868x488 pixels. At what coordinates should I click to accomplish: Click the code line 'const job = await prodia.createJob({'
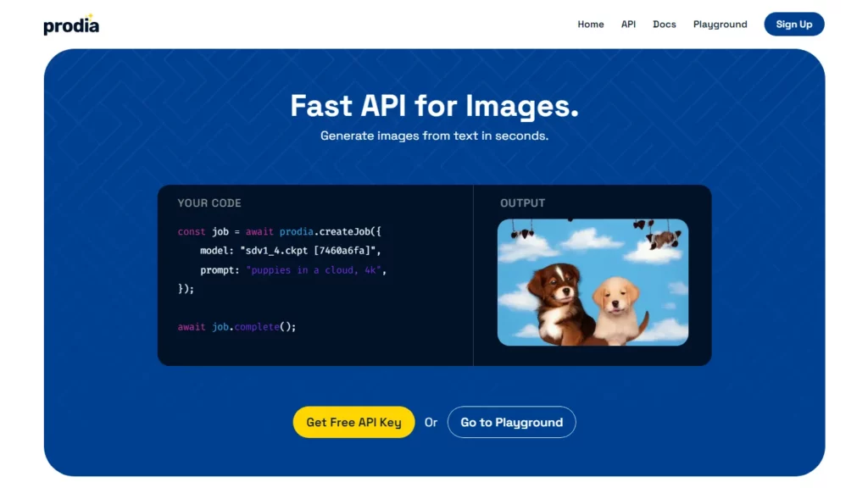click(x=280, y=232)
